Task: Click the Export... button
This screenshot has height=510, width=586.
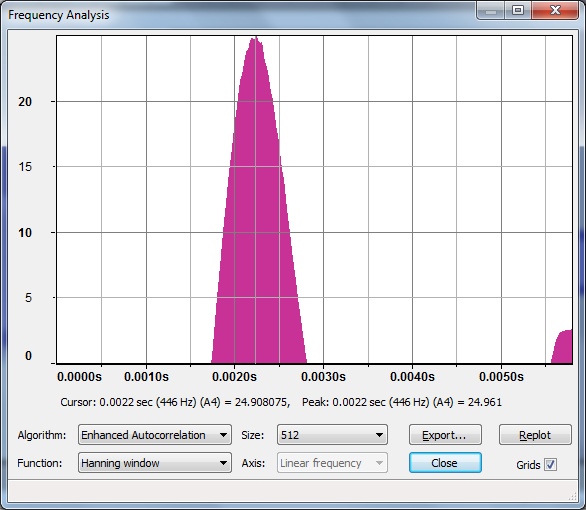Action: pos(445,435)
